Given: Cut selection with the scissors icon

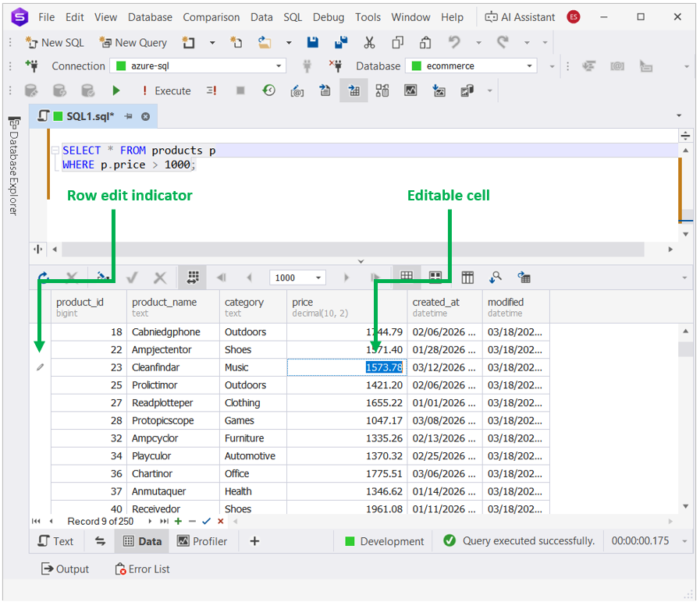Looking at the screenshot, I should pyautogui.click(x=369, y=43).
